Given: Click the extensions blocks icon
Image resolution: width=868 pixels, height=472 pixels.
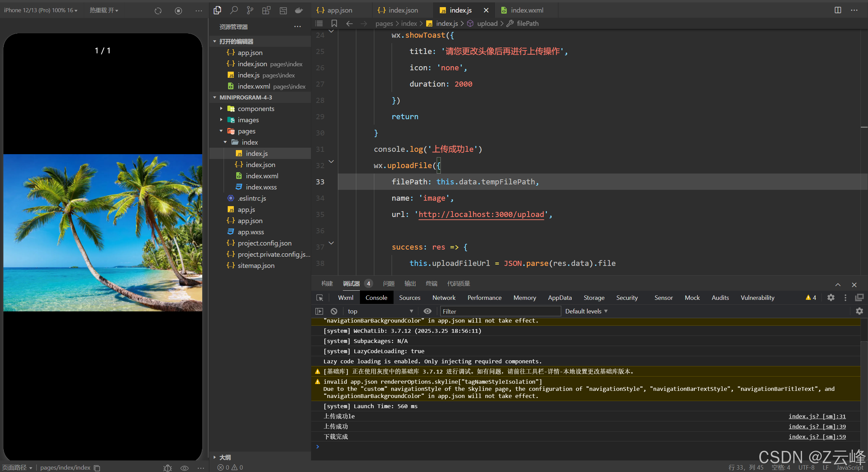Looking at the screenshot, I should tap(266, 10).
